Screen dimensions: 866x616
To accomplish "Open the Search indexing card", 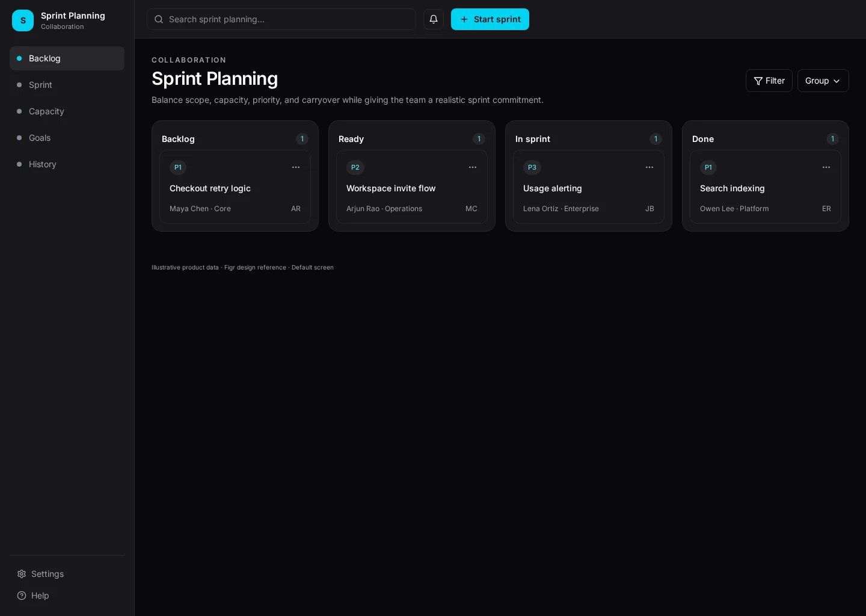I will tap(766, 187).
